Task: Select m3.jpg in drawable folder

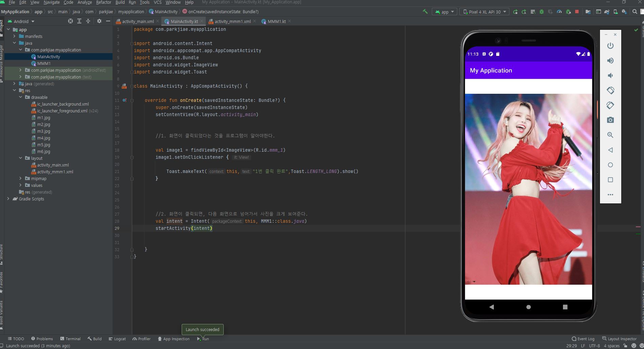Action: pyautogui.click(x=43, y=131)
